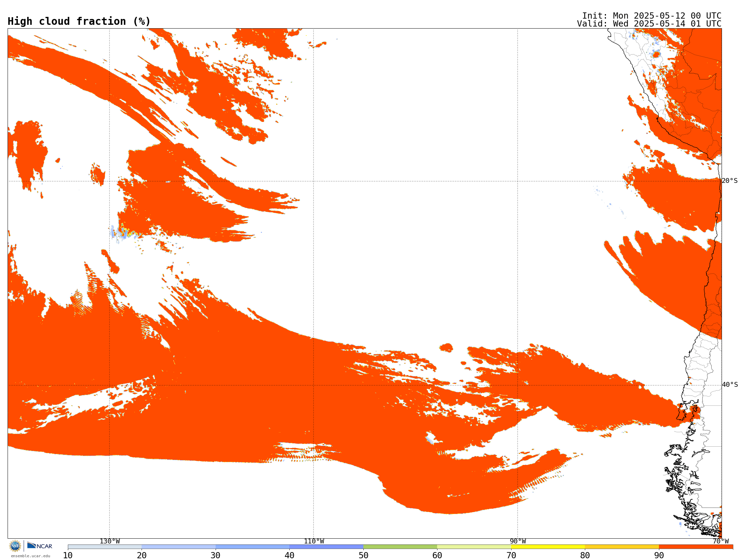Click the NSF logo icon
The height and width of the screenshot is (560, 744).
click(x=15, y=546)
